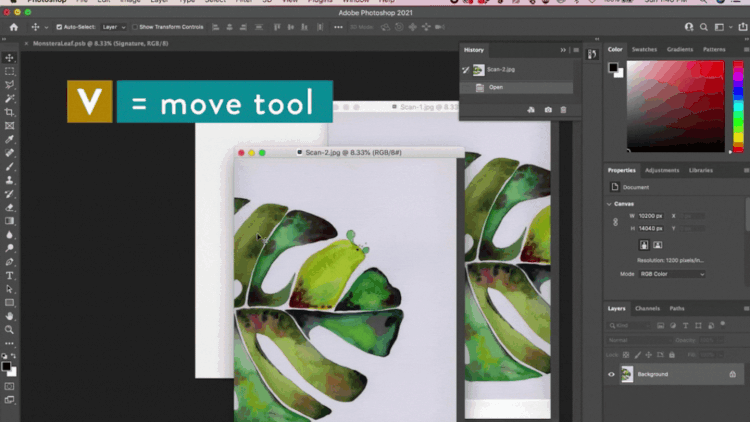Open the tool preset picker arrow
This screenshot has width=750, height=422.
click(46, 28)
